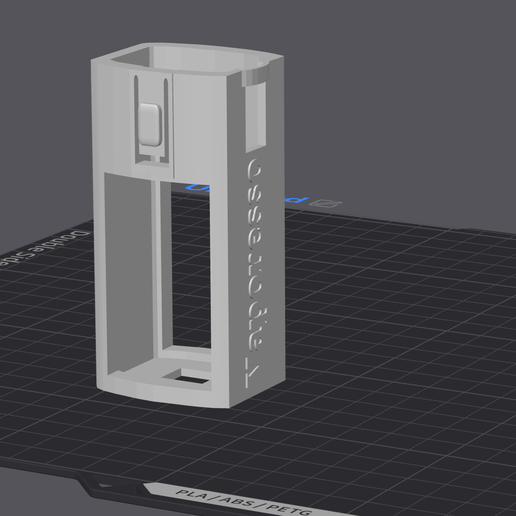Click the Double Side text on the bed

[x=43, y=248]
